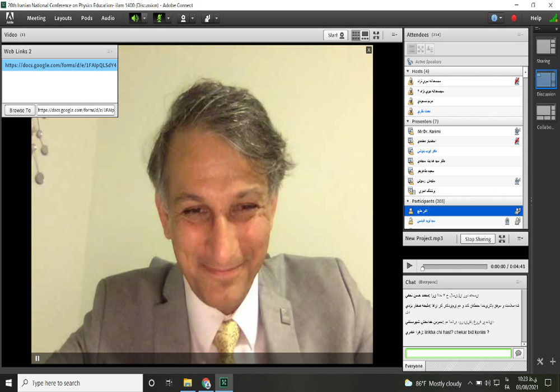Viewport: 560px width, 392px height.
Task: Toggle the webcam icon in the toolbar
Action: tap(183, 18)
